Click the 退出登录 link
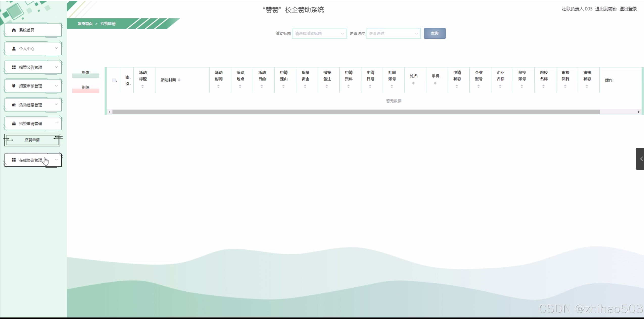The width and height of the screenshot is (644, 319). (x=628, y=9)
